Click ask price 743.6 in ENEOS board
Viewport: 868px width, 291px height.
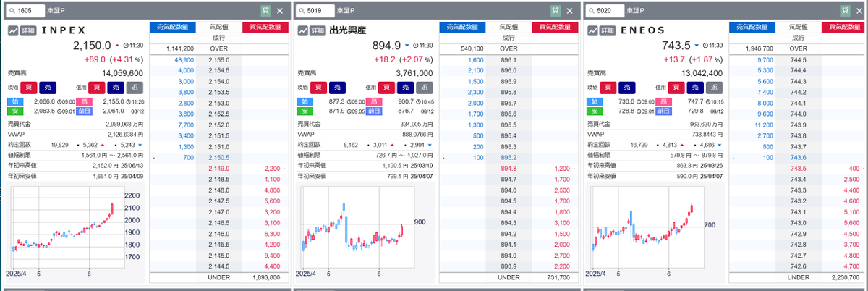[x=799, y=157]
